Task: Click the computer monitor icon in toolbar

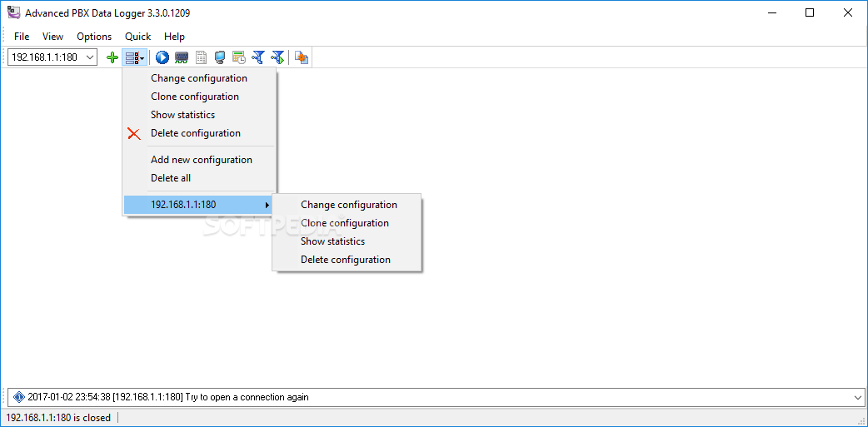Action: click(220, 57)
